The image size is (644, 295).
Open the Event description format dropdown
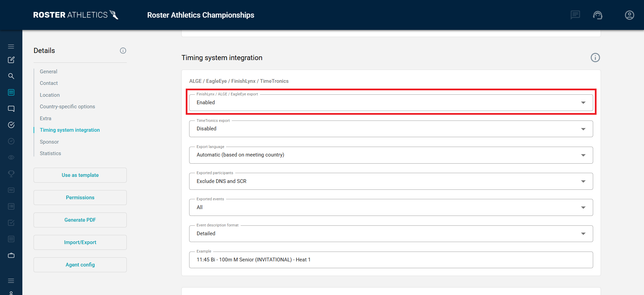(x=391, y=234)
